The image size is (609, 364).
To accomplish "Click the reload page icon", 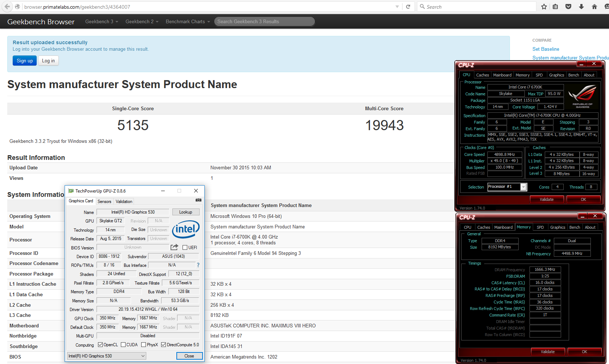I will 408,7.
